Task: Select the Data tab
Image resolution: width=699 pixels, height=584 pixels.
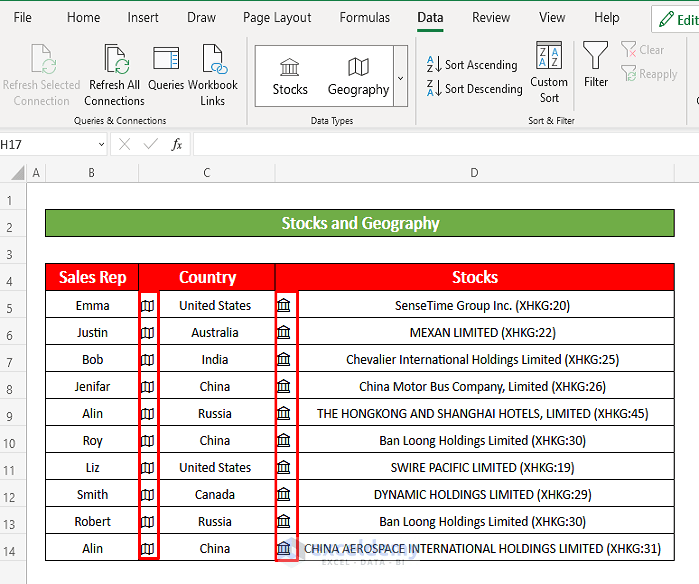Action: 430,17
